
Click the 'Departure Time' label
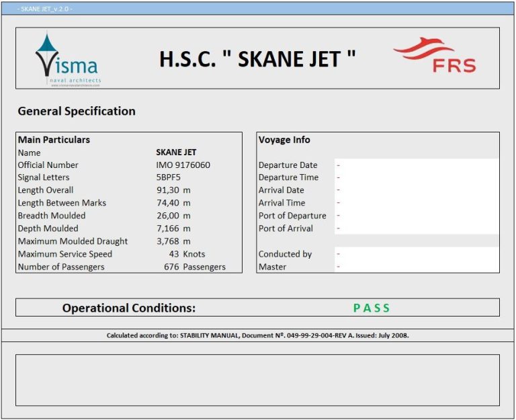click(289, 177)
